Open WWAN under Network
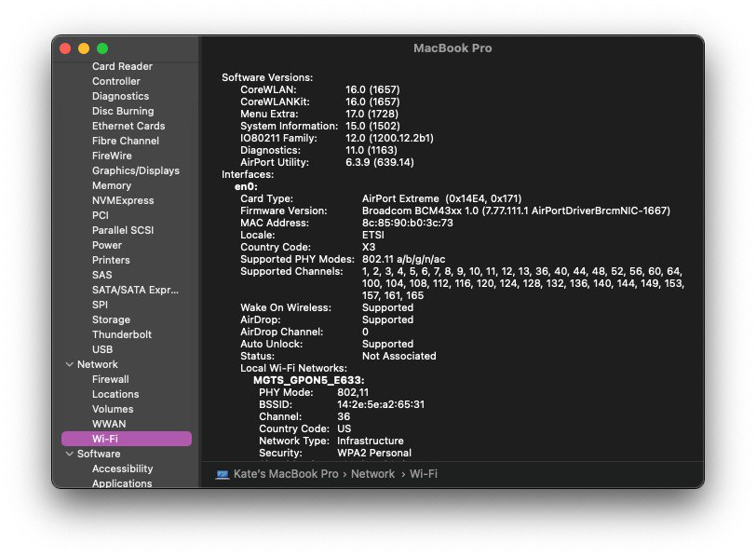 [x=109, y=425]
